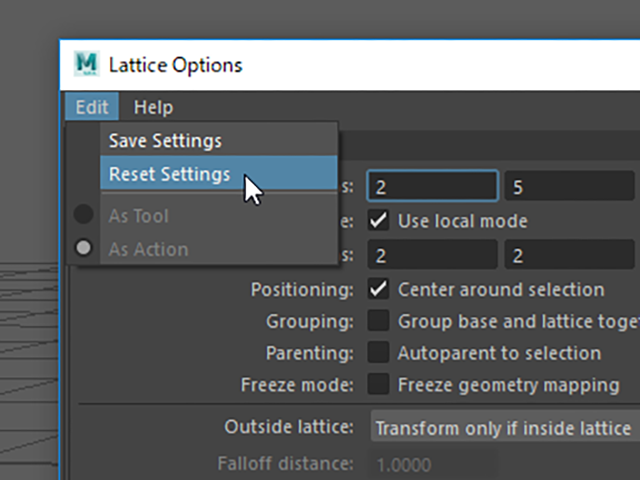Enable Group base and lattice together
The height and width of the screenshot is (480, 640).
(378, 321)
